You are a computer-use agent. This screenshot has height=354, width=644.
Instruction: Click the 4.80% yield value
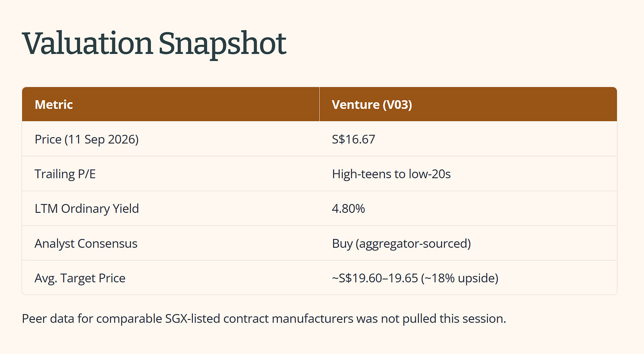click(349, 208)
